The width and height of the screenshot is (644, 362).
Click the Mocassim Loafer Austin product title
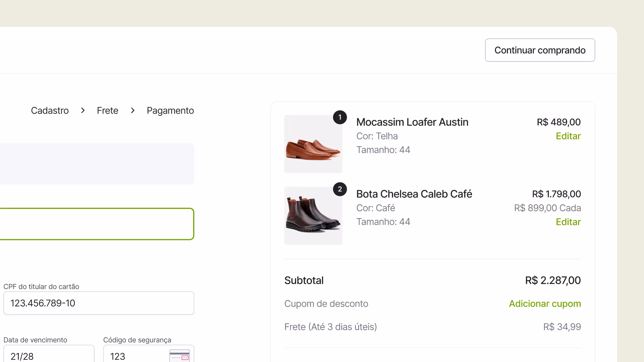point(412,122)
